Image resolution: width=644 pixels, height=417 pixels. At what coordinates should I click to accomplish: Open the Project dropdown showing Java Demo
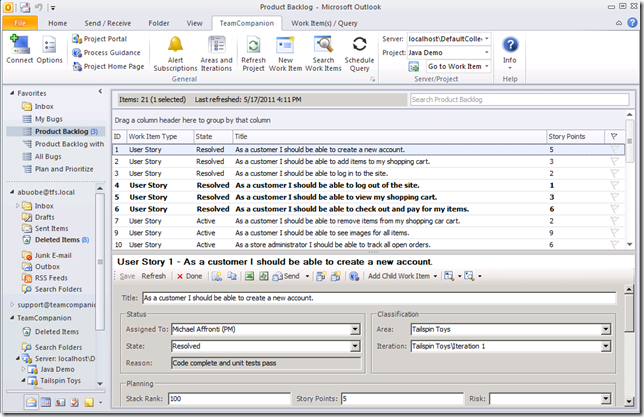click(x=487, y=53)
